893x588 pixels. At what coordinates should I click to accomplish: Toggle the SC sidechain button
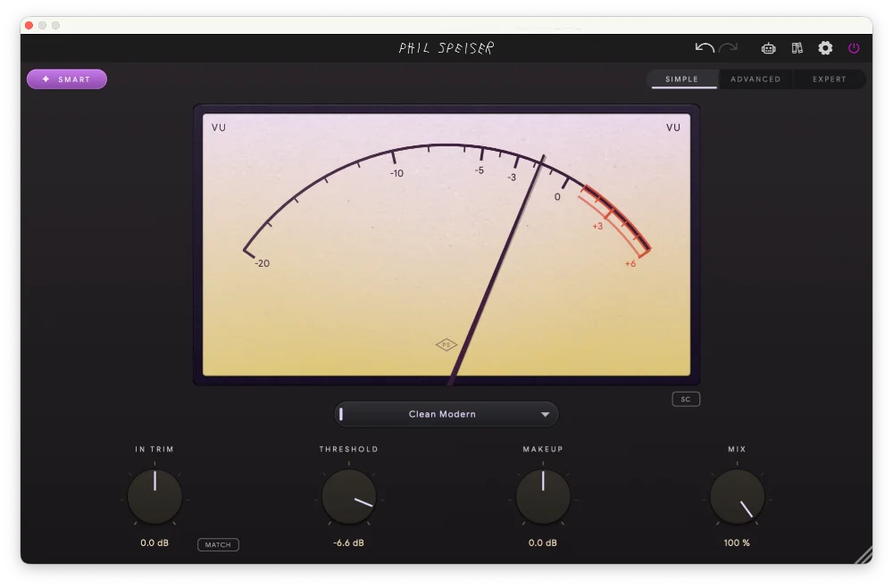686,399
